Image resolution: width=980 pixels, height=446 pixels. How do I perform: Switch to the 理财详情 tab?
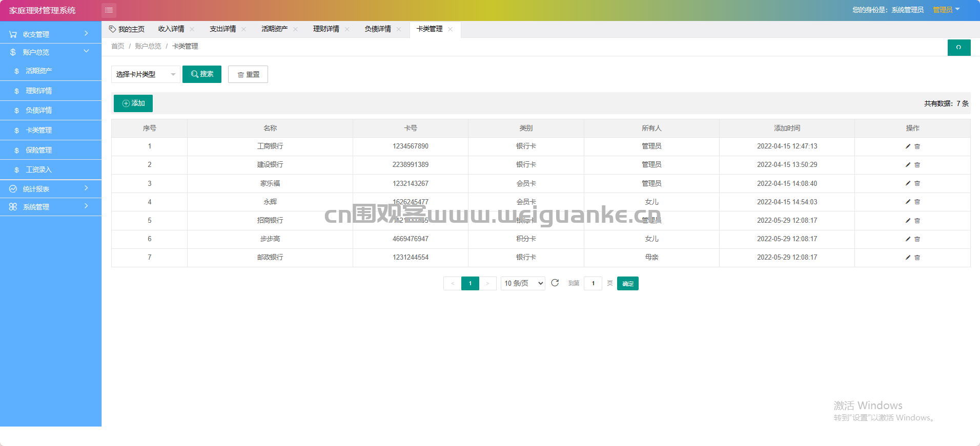[326, 29]
